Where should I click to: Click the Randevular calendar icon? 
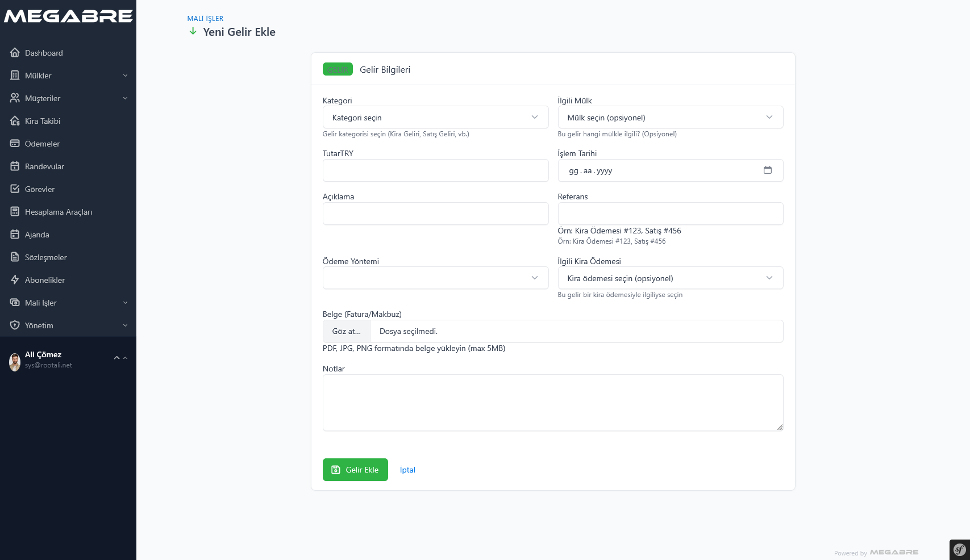point(15,166)
